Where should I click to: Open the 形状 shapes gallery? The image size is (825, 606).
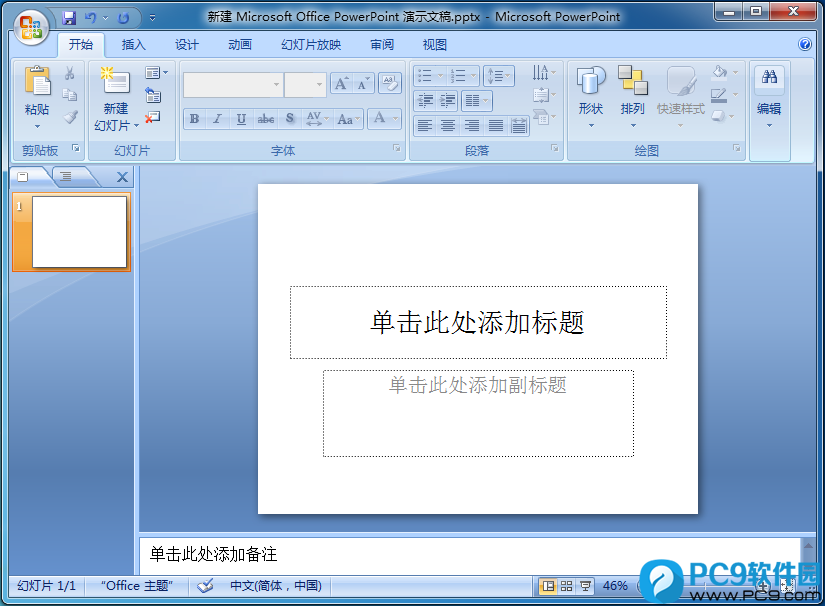[591, 97]
